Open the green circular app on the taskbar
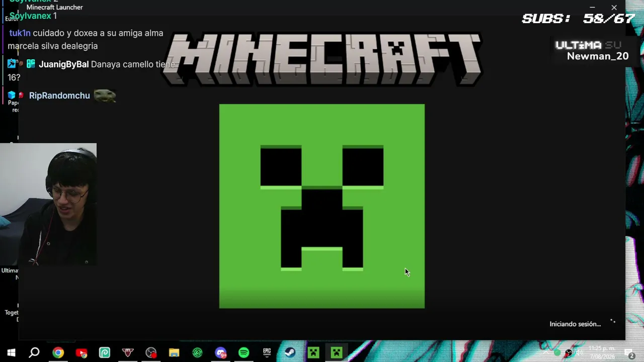644x362 pixels. pos(197,352)
